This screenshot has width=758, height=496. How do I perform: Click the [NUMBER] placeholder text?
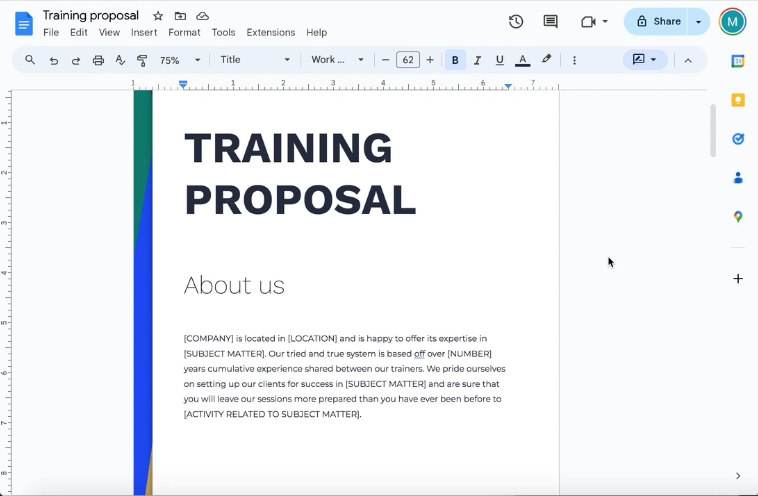(469, 354)
